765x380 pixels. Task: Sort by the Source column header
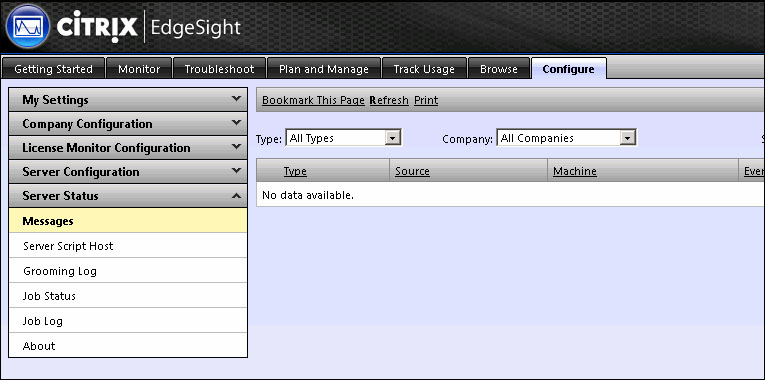(x=412, y=171)
